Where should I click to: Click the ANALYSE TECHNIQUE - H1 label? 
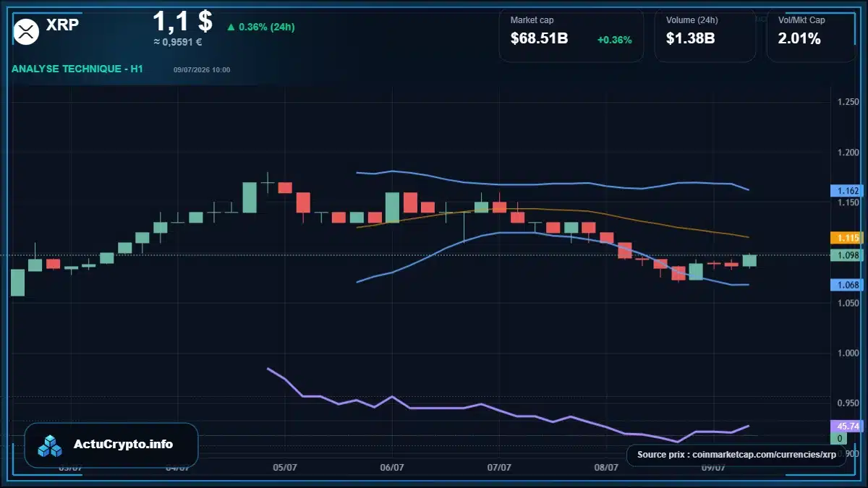(77, 69)
